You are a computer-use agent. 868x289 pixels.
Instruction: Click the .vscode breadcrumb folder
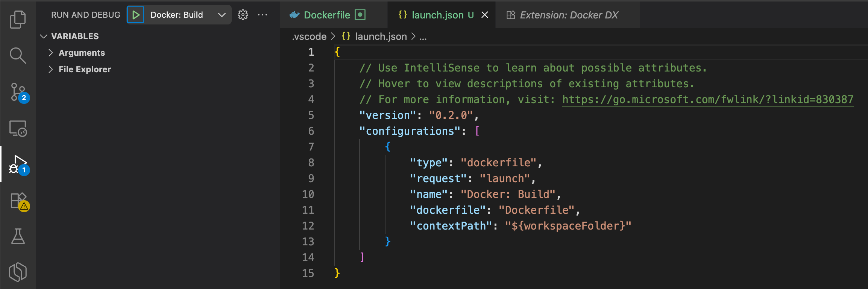310,37
